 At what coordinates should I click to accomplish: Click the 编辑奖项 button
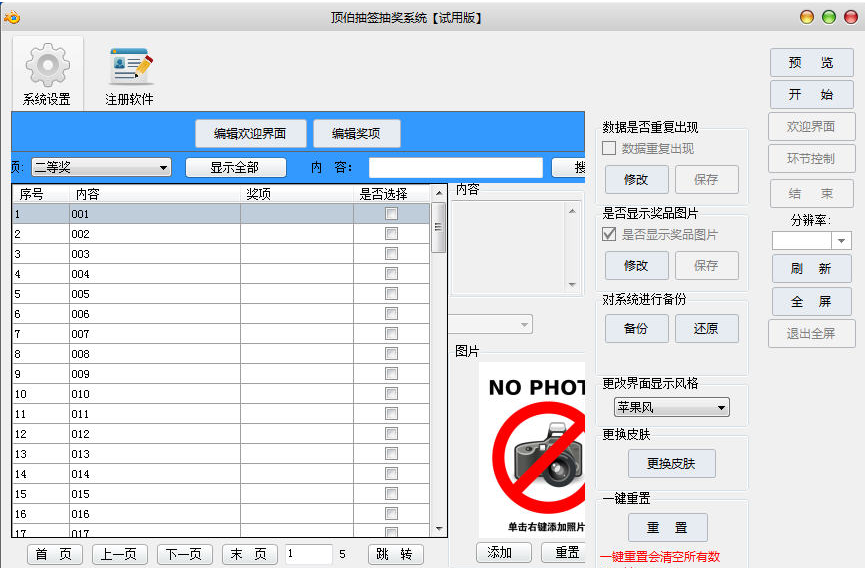(356, 133)
